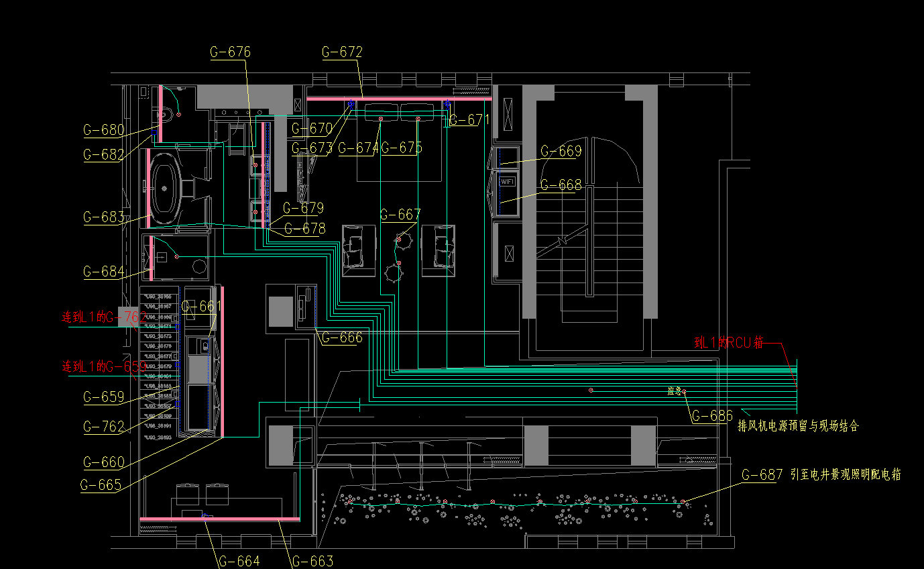Select the WIFI device block
This screenshot has width=924, height=569.
click(x=506, y=181)
